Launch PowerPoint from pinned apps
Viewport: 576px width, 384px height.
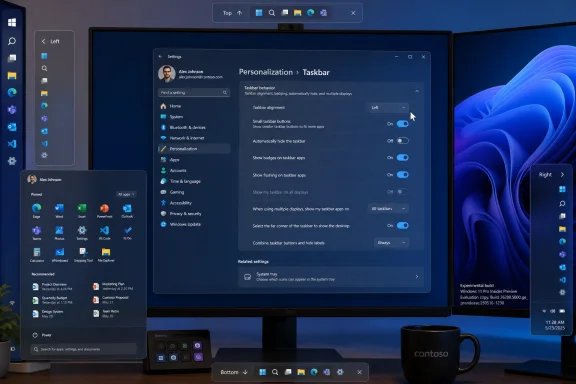pyautogui.click(x=104, y=210)
